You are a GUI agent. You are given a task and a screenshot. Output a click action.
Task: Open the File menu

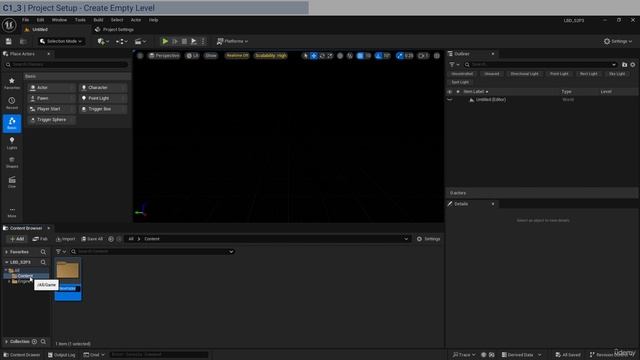pos(25,20)
